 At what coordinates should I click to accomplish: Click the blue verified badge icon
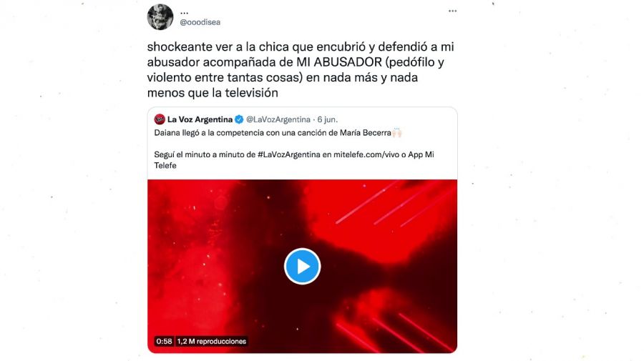[239, 120]
